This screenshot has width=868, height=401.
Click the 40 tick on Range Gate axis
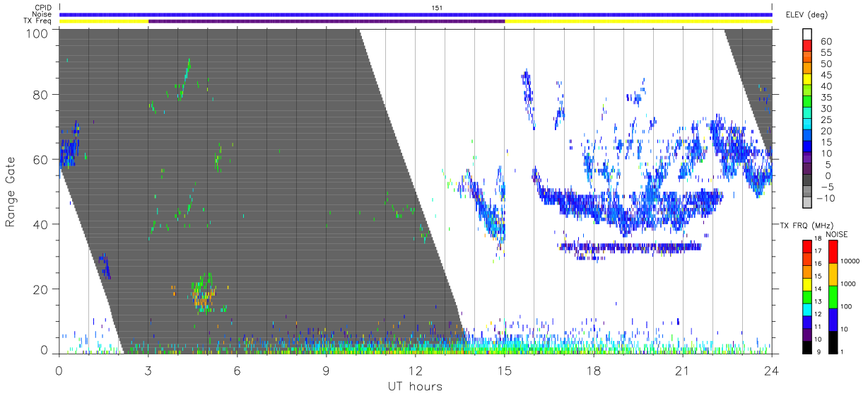40,224
